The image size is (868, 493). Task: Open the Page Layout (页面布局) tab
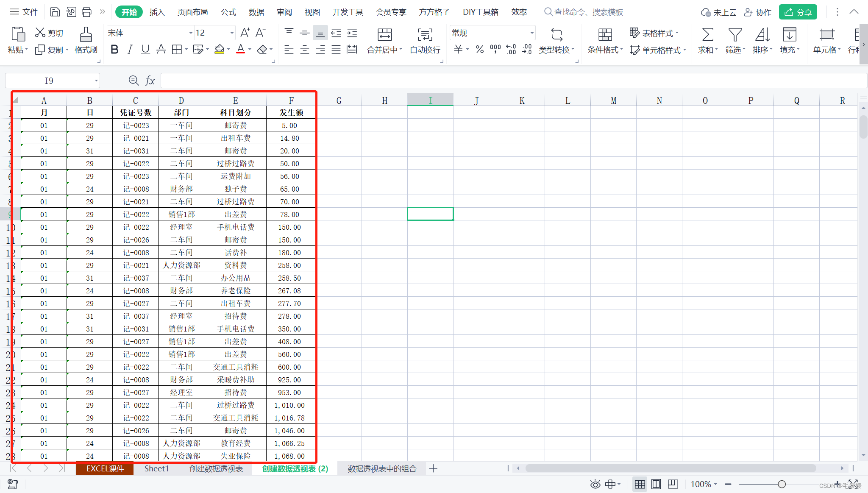point(192,12)
